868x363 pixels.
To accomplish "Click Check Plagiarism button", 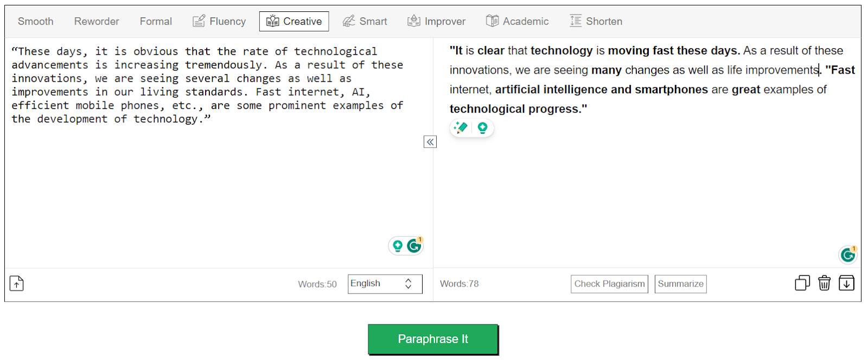I will tap(609, 284).
